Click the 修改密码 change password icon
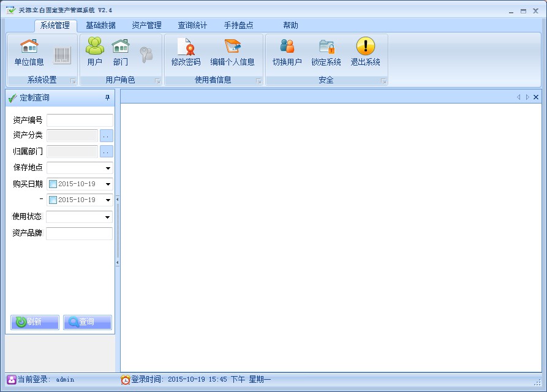Image resolution: width=547 pixels, height=392 pixels. tap(186, 47)
